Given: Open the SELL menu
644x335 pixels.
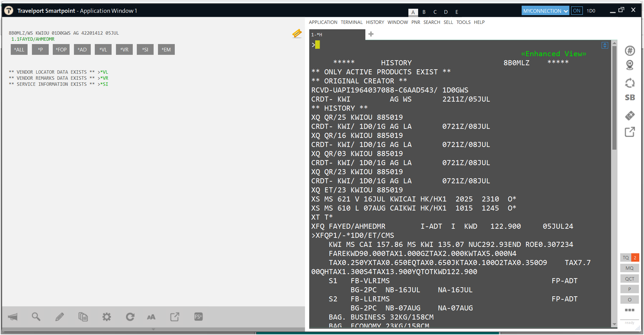Looking at the screenshot, I should [448, 22].
